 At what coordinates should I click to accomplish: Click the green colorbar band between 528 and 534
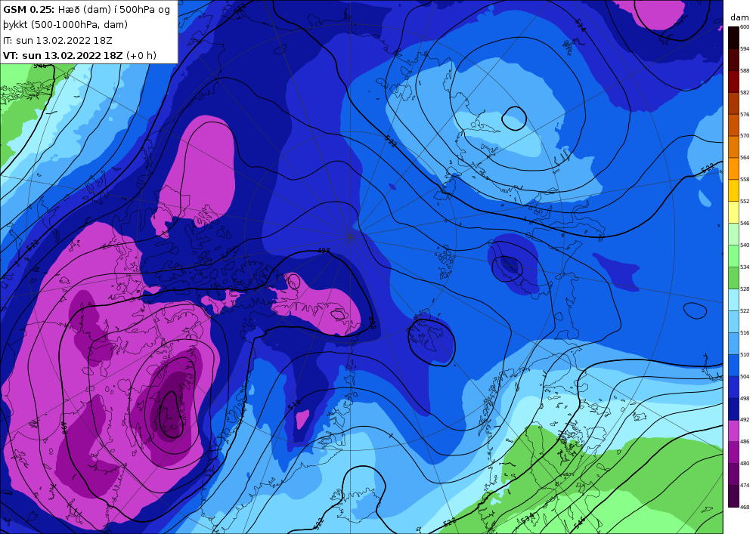(733, 278)
